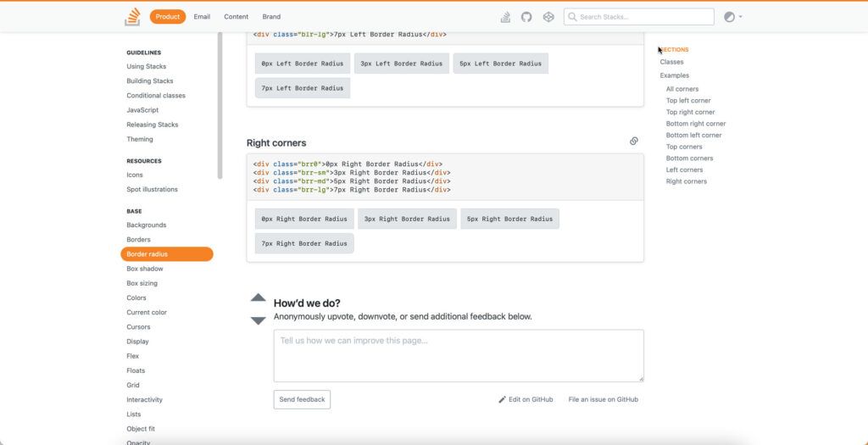
Task: Click the downvote arrow
Action: [x=259, y=320]
